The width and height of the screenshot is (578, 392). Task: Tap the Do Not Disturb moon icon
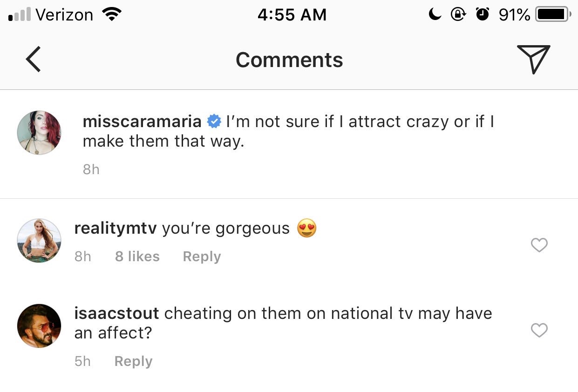point(435,15)
